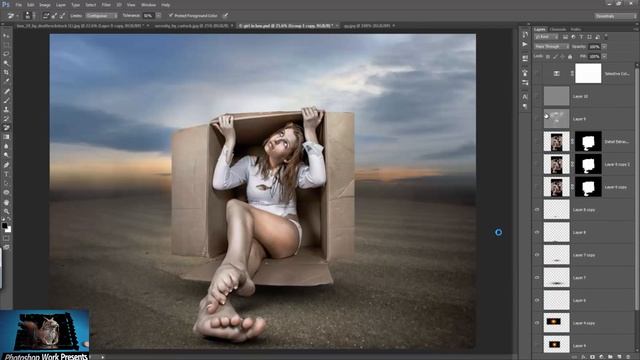Open the History panel icon

pyautogui.click(x=525, y=35)
